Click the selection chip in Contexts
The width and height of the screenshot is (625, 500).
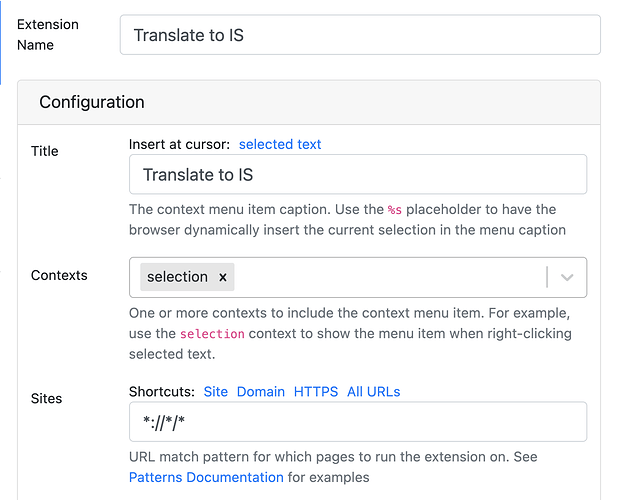(x=177, y=277)
